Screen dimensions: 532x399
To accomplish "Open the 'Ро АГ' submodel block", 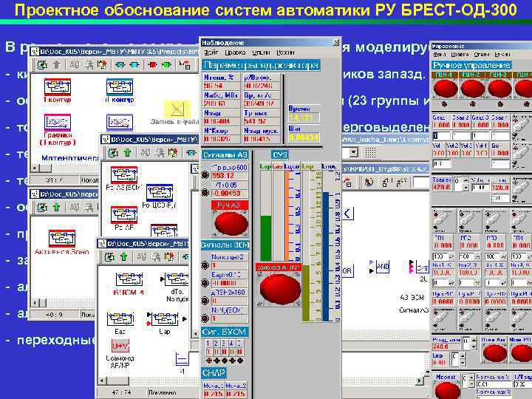I will pos(124,214).
